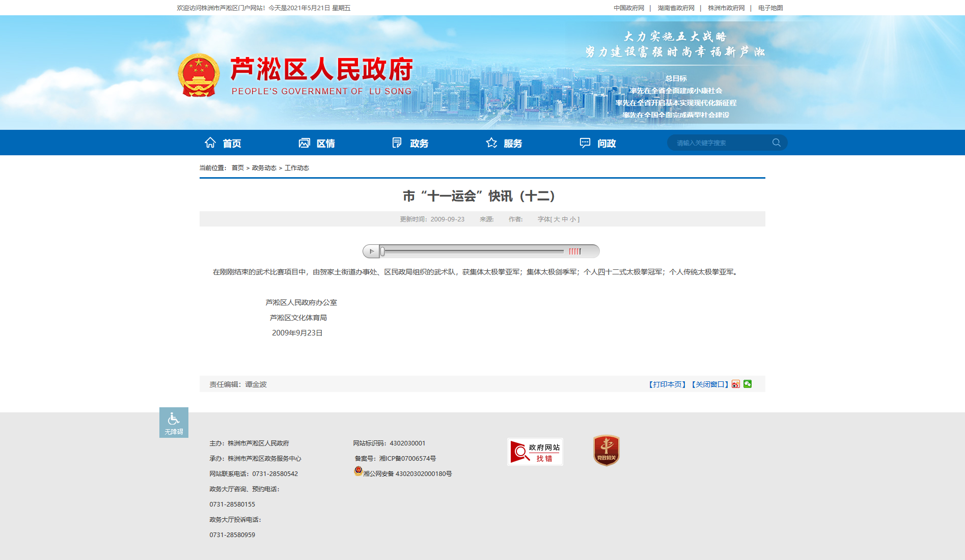The width and height of the screenshot is (965, 560).
Task: Open the 政务 navigation menu item
Action: tap(410, 143)
